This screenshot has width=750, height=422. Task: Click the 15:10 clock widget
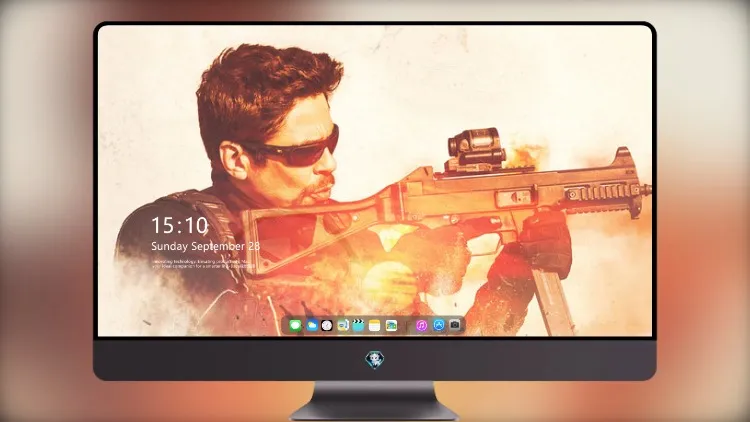tap(180, 225)
